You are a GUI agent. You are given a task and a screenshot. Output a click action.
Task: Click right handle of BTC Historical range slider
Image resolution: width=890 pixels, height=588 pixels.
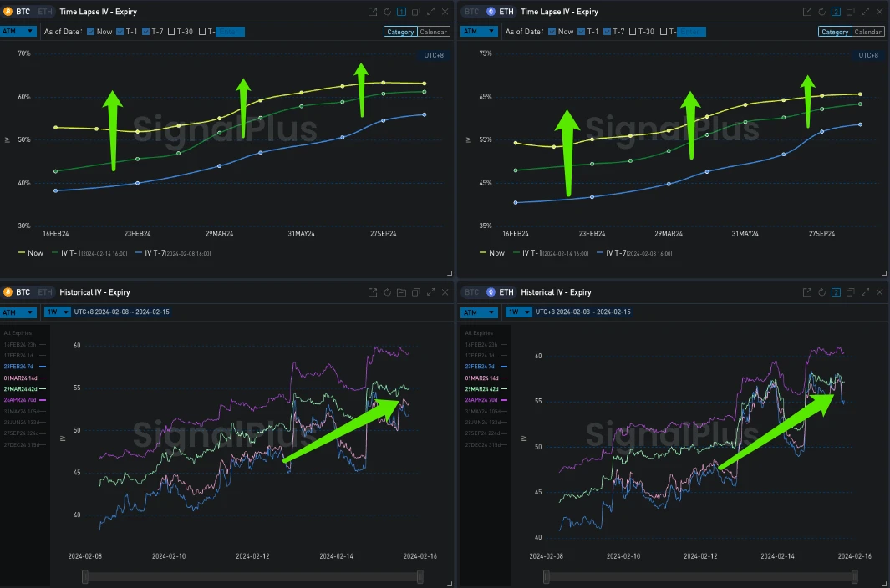pyautogui.click(x=420, y=577)
